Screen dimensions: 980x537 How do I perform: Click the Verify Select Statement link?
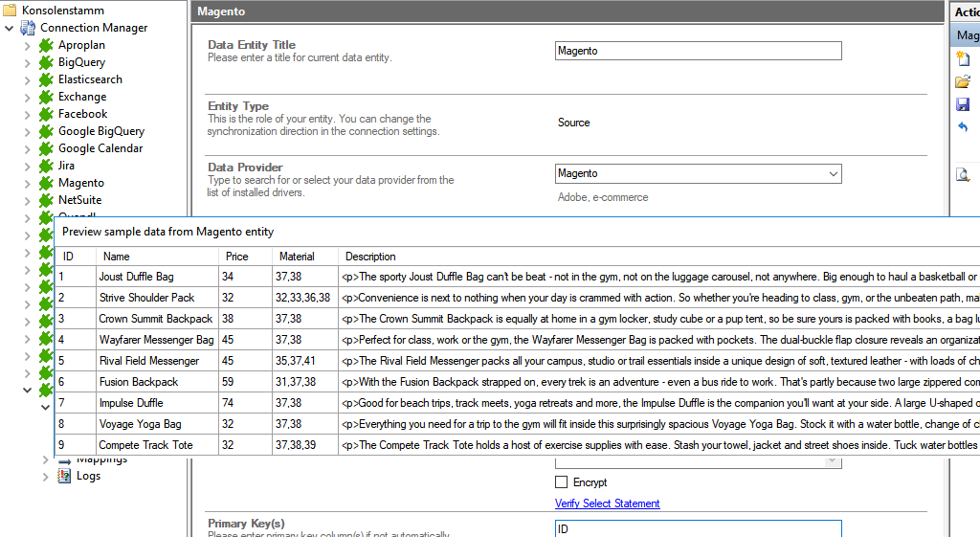click(607, 503)
